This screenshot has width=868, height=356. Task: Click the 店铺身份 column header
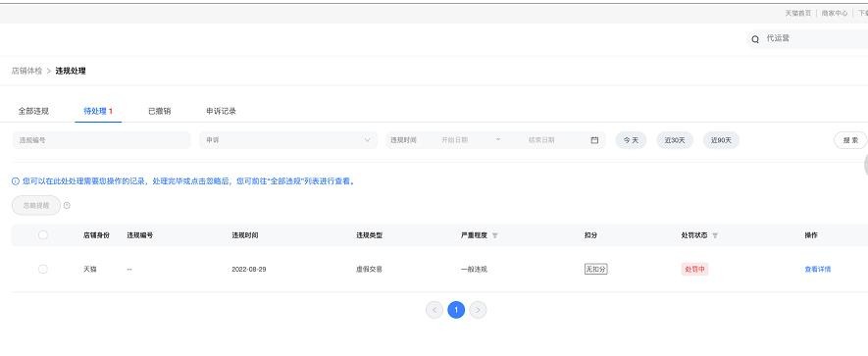(x=96, y=235)
